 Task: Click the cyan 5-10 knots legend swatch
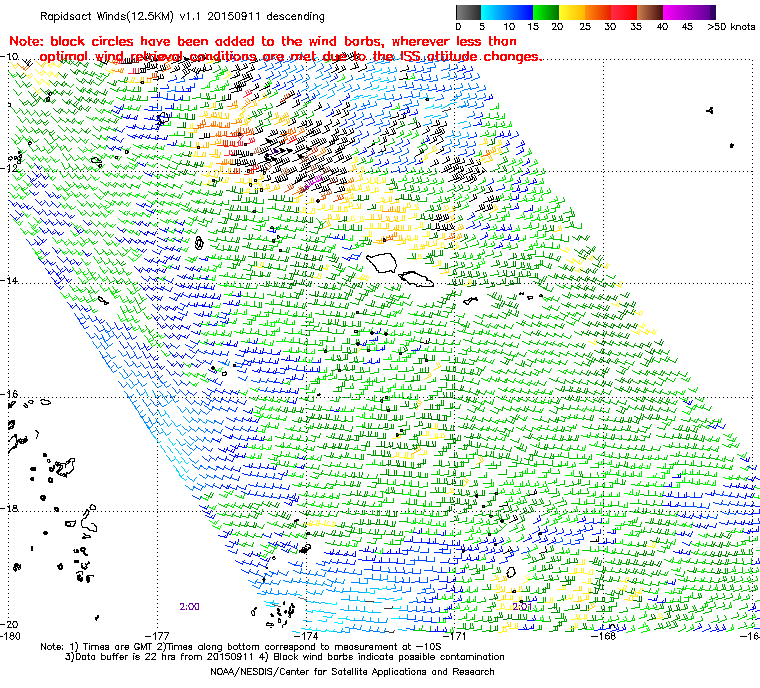(x=494, y=12)
